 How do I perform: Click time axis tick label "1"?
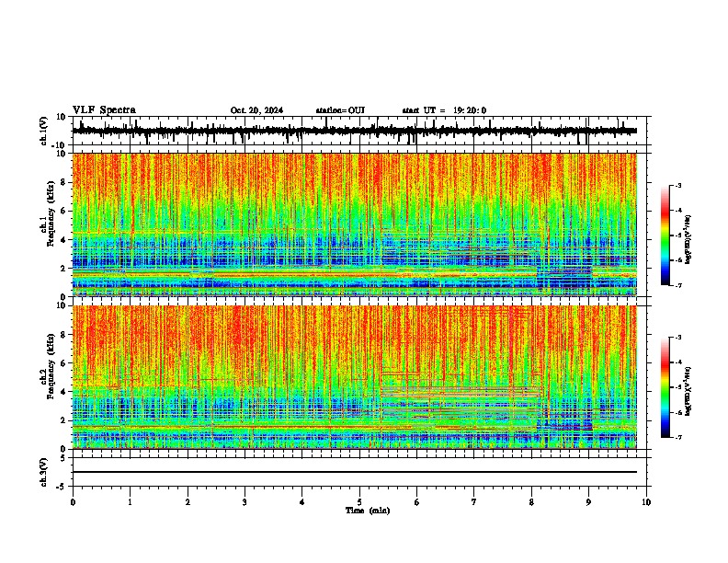130,502
